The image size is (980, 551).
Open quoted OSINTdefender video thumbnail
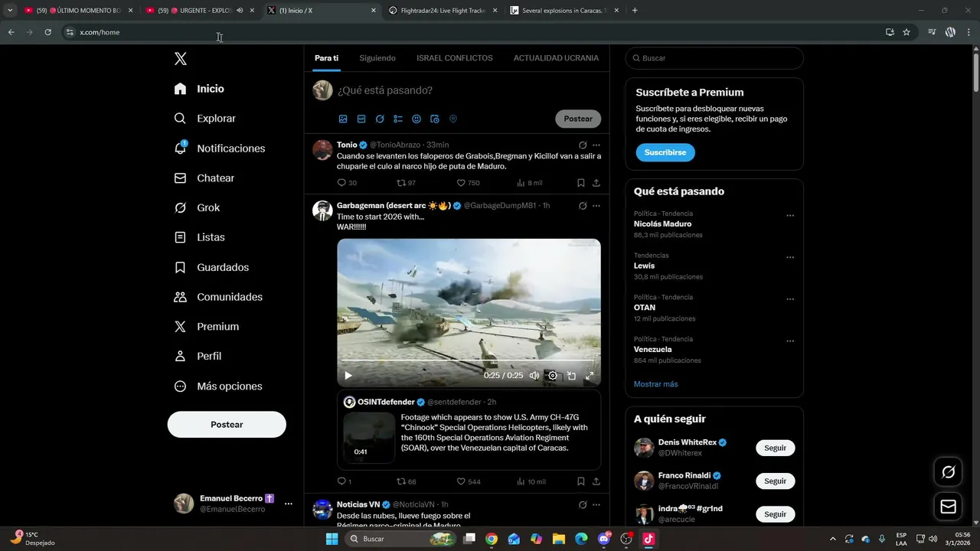tap(369, 438)
